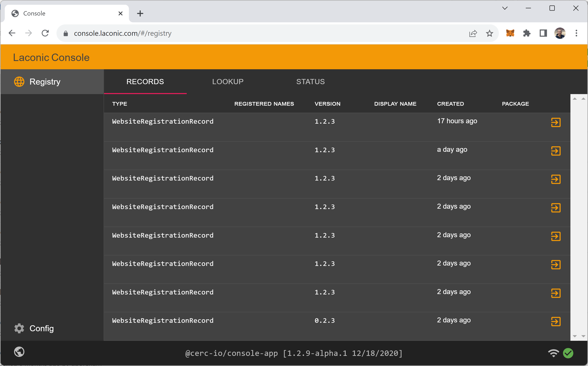Open Registry in the sidebar
Image resolution: width=588 pixels, height=366 pixels.
[x=45, y=82]
